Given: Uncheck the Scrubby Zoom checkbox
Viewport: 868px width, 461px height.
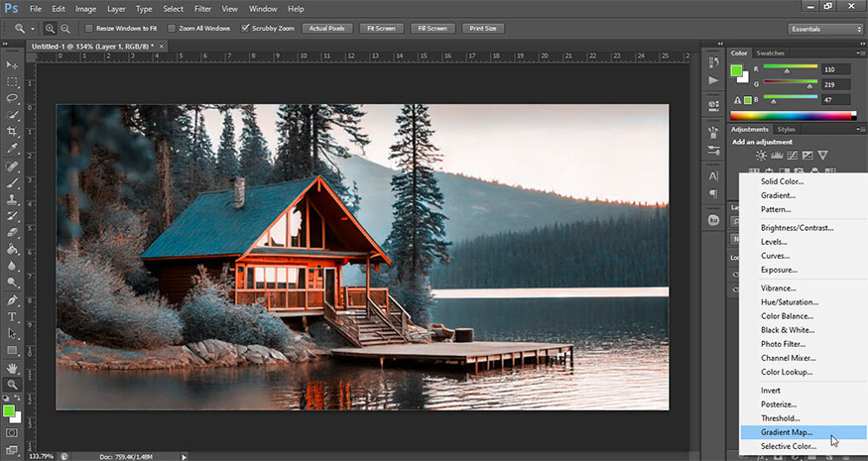Looking at the screenshot, I should (246, 29).
